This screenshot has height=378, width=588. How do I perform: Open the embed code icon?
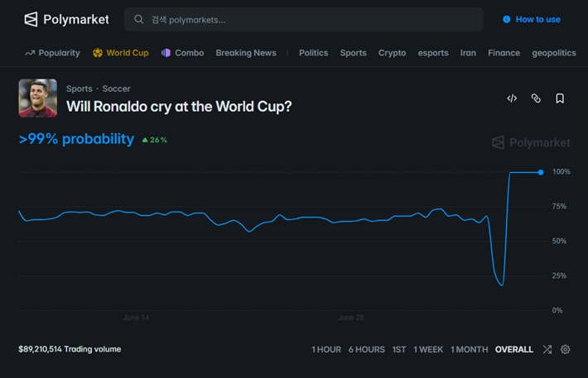(x=512, y=98)
